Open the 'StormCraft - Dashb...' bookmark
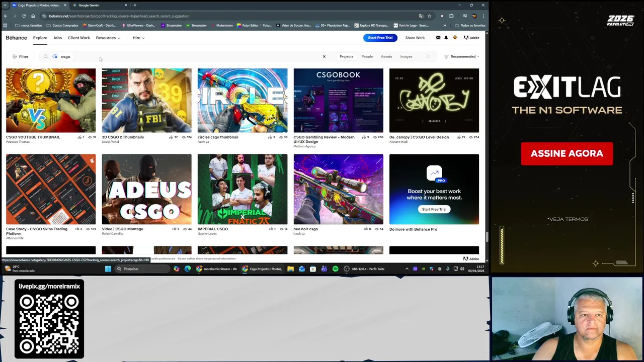The image size is (644, 362). [x=100, y=25]
